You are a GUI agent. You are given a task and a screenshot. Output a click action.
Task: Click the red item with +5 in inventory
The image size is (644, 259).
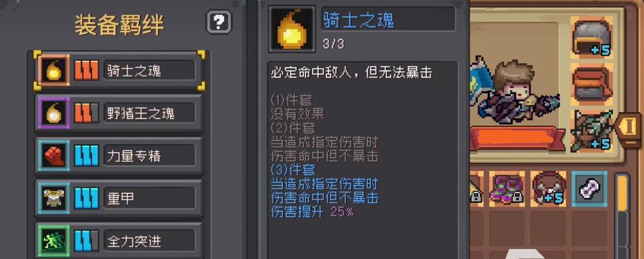548,188
